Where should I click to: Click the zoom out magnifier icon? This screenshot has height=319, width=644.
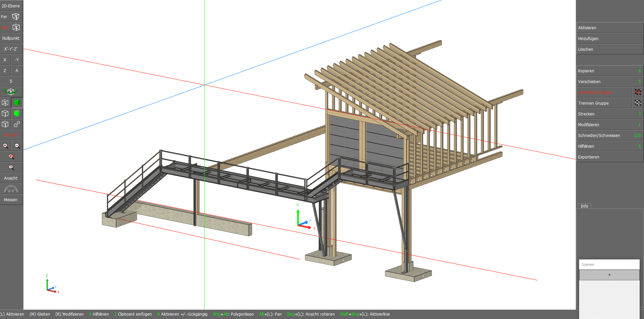(17, 146)
